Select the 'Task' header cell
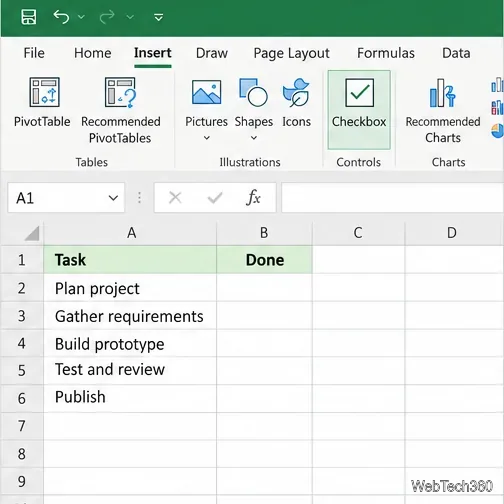This screenshot has height=504, width=504. (130, 260)
